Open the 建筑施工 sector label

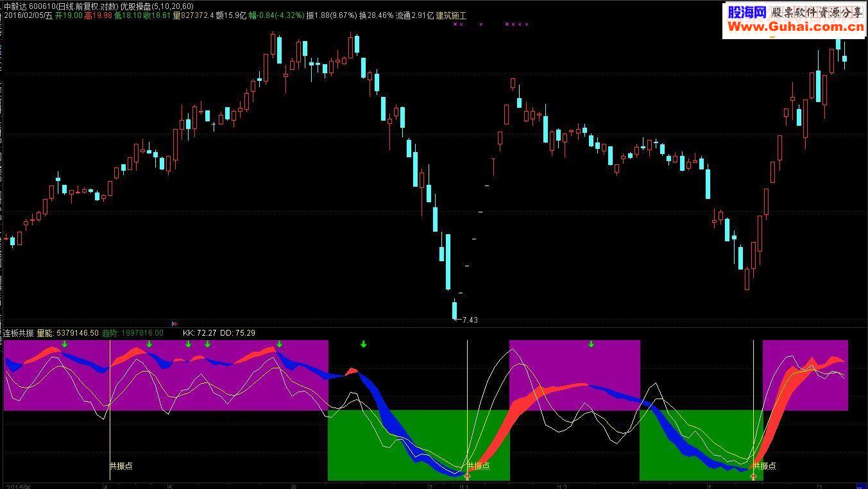pyautogui.click(x=451, y=15)
